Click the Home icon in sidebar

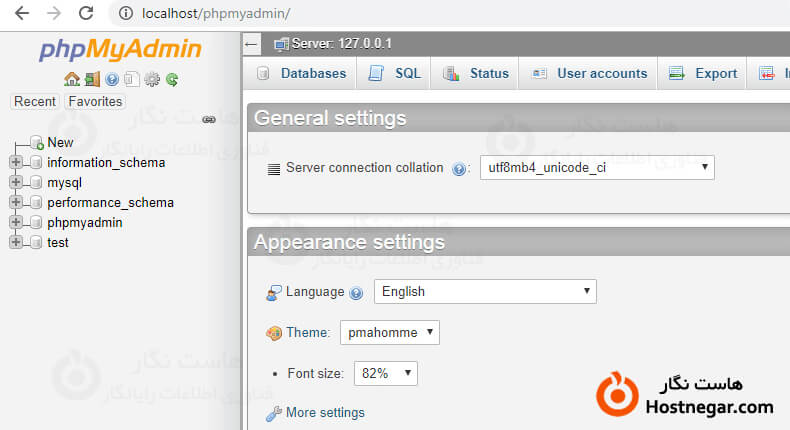pos(71,79)
